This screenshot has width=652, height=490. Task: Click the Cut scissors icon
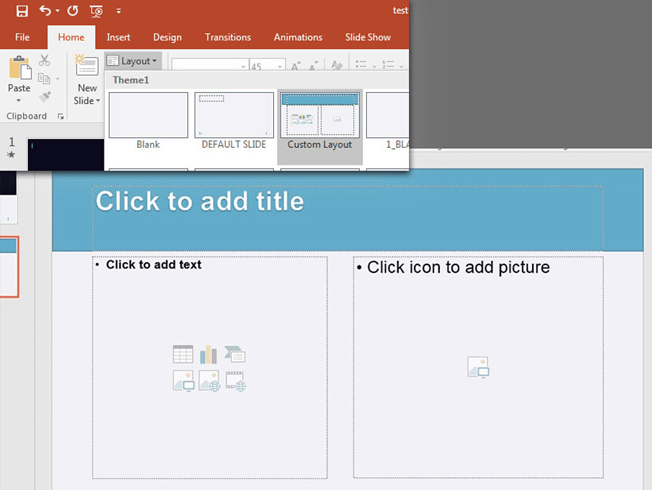click(45, 61)
